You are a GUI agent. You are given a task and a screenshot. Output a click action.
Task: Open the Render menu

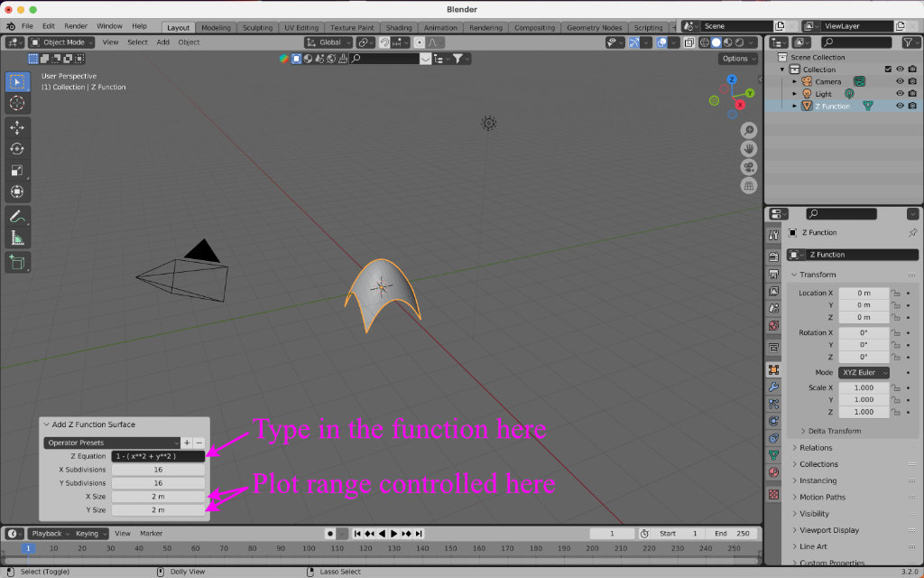pyautogui.click(x=76, y=26)
